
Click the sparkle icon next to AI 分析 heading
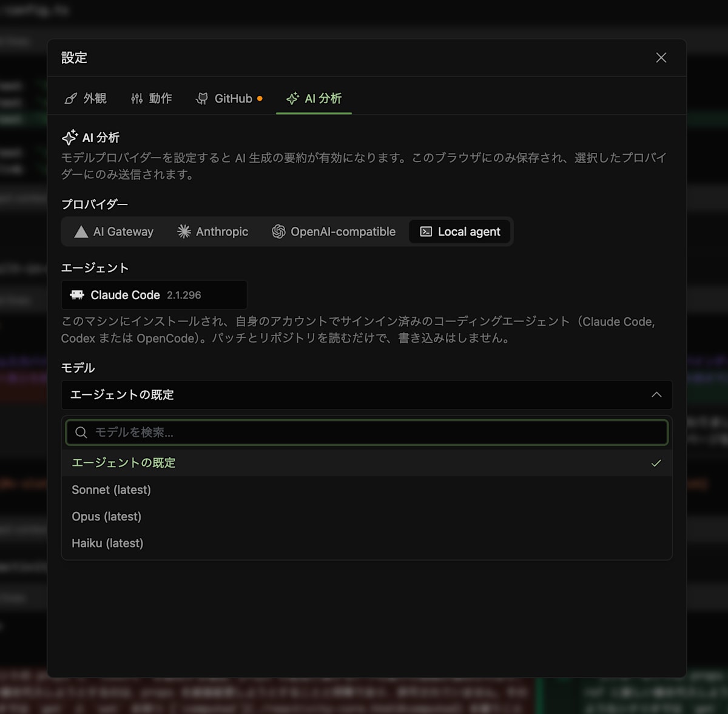tap(70, 138)
